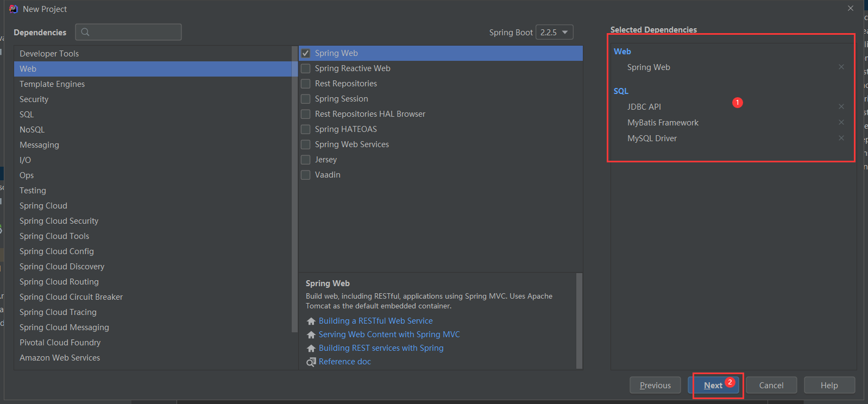
Task: Click the Reference doc icon
Action: click(x=311, y=362)
